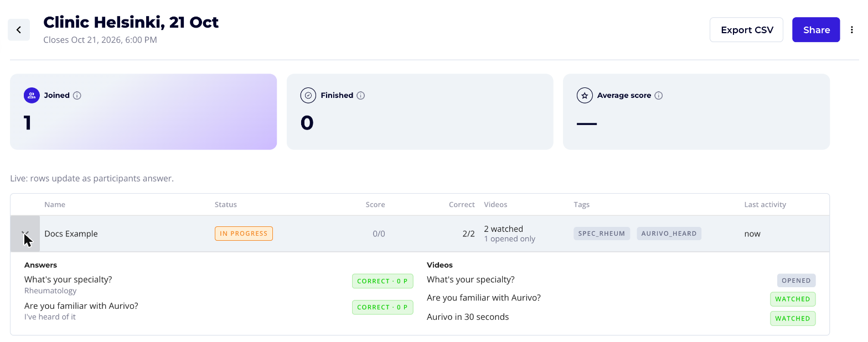Viewport: 868px width, 342px height.
Task: Click the Share button
Action: 816,30
